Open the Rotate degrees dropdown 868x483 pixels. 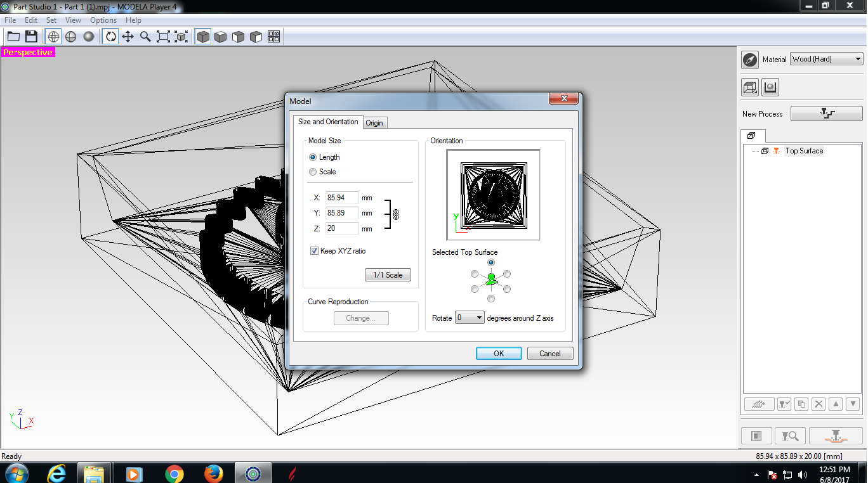click(470, 318)
